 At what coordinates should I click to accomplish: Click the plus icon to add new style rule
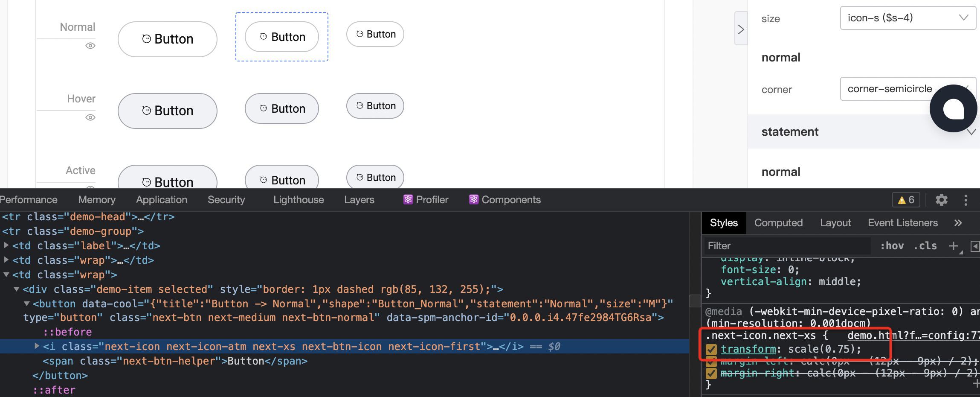pyautogui.click(x=954, y=245)
